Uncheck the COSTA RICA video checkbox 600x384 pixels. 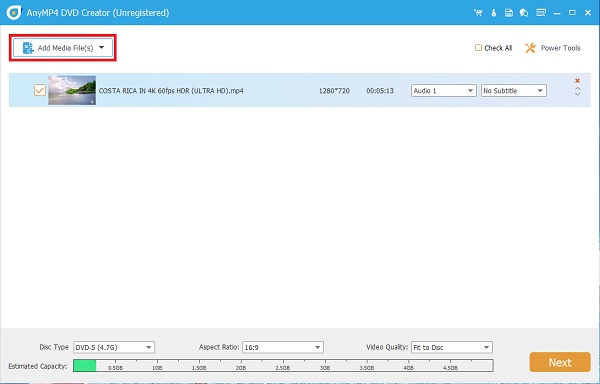(x=40, y=90)
